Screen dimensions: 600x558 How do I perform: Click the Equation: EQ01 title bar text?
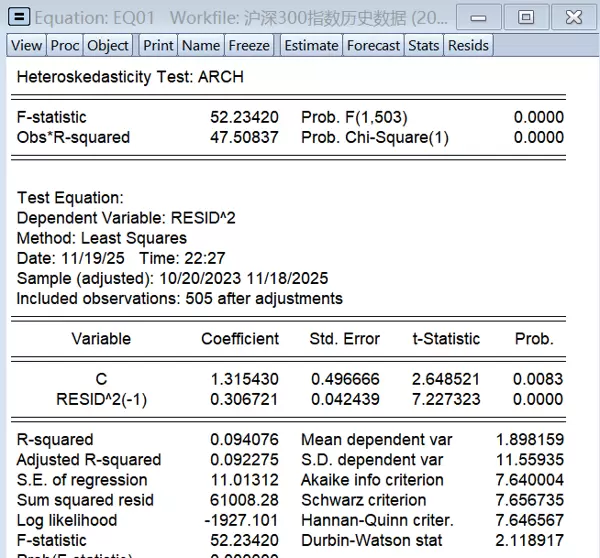(x=96, y=18)
